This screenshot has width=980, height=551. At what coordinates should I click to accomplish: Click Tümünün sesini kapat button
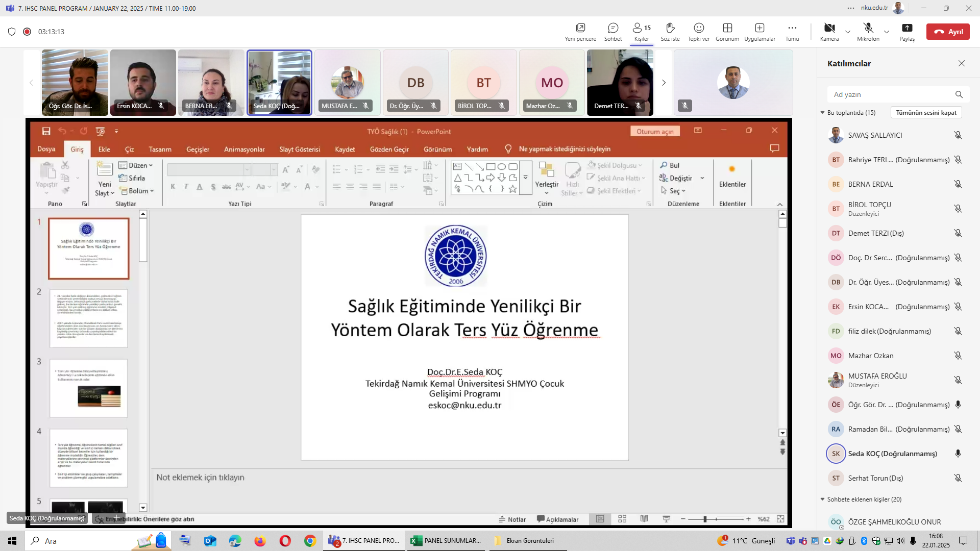coord(926,113)
